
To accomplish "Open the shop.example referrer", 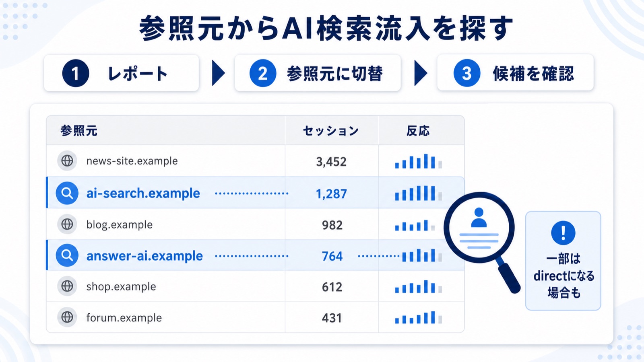I will 121,286.
